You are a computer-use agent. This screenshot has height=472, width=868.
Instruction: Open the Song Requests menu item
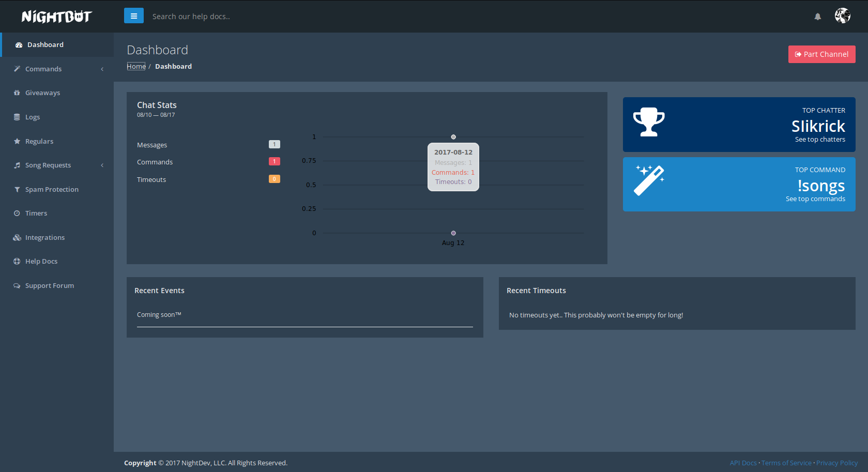[x=57, y=165]
